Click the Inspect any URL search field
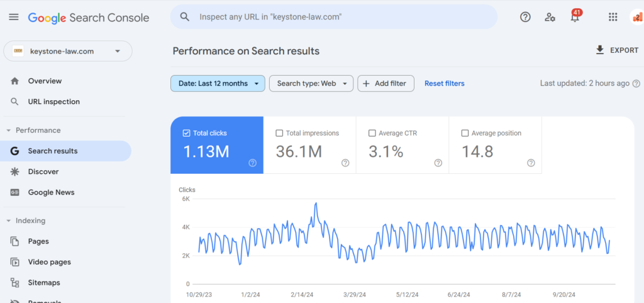The width and height of the screenshot is (644, 303). coord(333,17)
